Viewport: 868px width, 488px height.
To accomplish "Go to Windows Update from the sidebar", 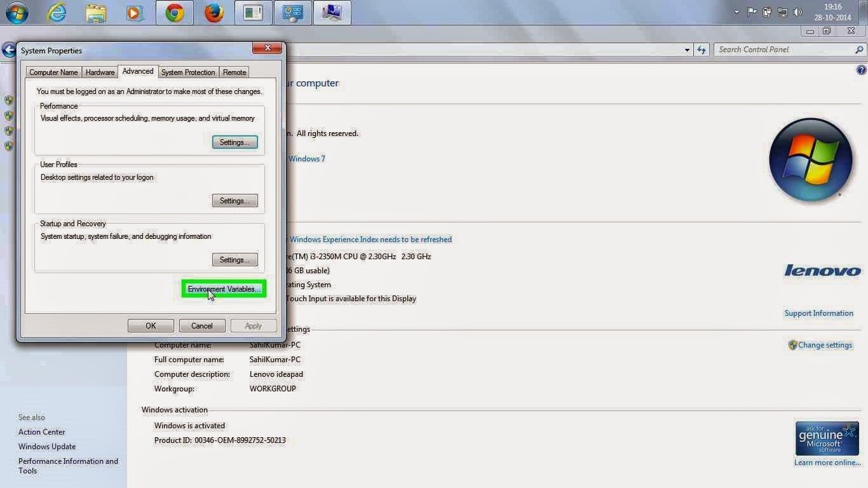I will [x=47, y=446].
